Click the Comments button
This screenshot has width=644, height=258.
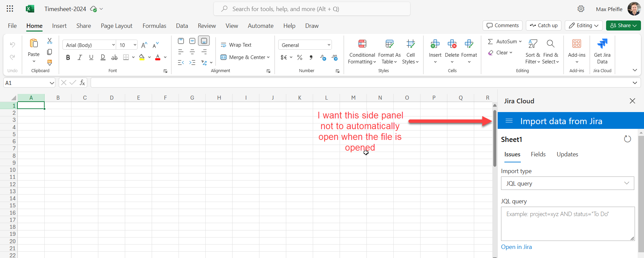coord(502,25)
